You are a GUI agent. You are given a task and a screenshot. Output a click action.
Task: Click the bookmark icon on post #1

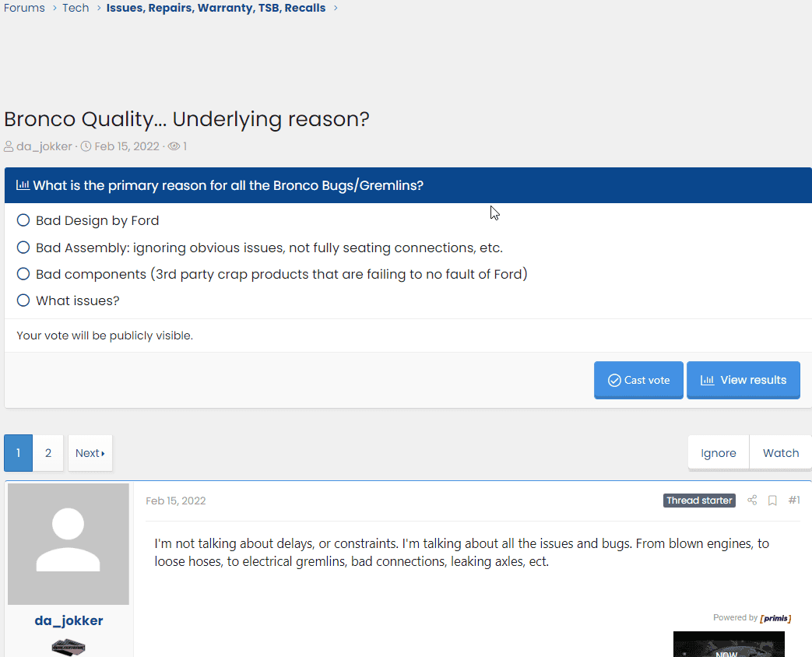772,500
